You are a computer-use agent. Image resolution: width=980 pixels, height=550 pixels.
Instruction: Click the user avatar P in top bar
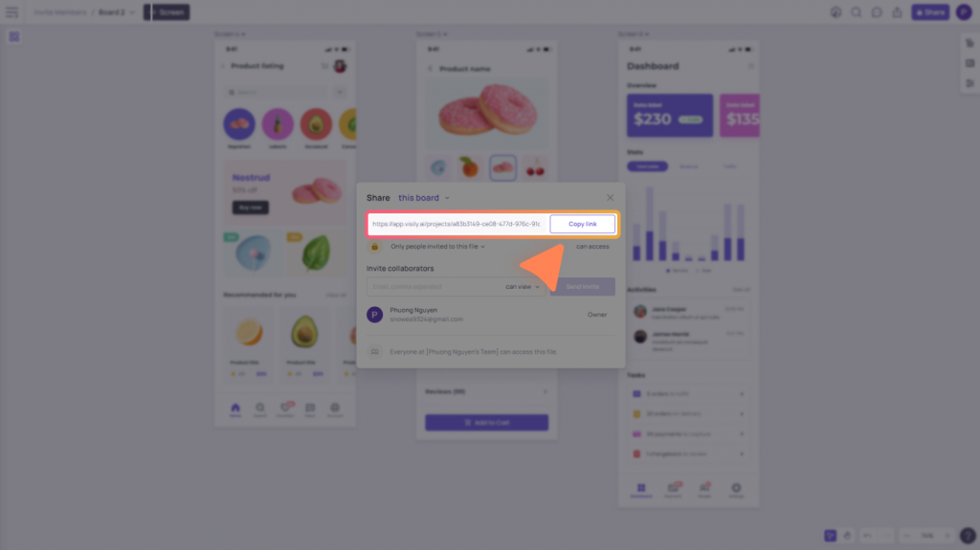(963, 11)
